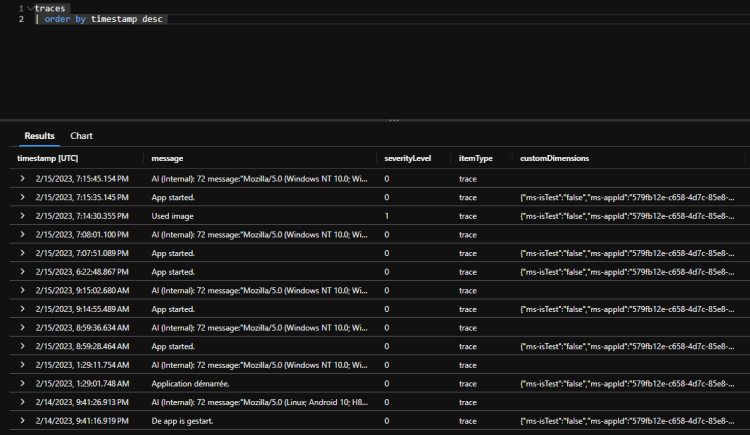Expand the 6:22:48.867 PM row chevron
This screenshot has height=435, width=750.
(x=22, y=272)
